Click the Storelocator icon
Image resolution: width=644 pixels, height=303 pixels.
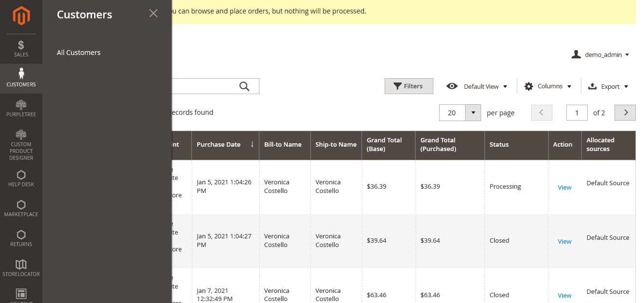[21, 267]
